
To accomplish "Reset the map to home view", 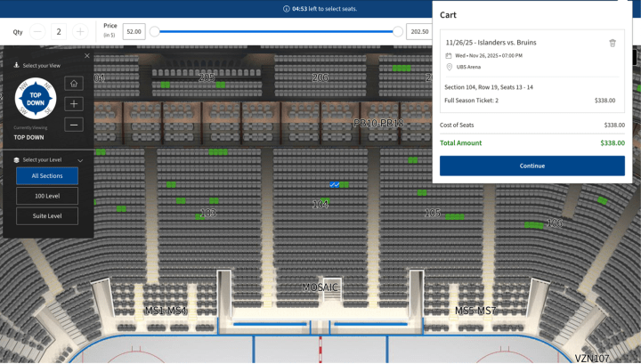I will click(74, 84).
